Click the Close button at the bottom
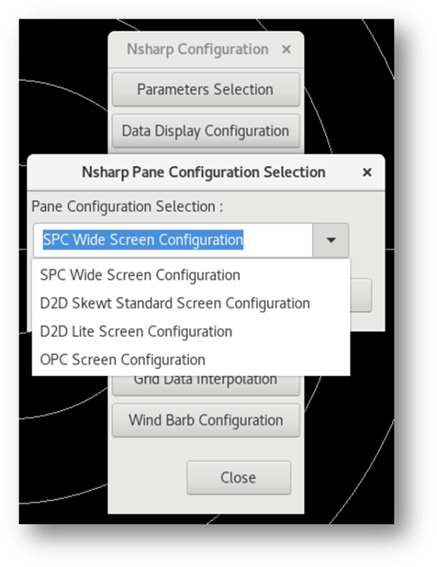 [x=238, y=477]
